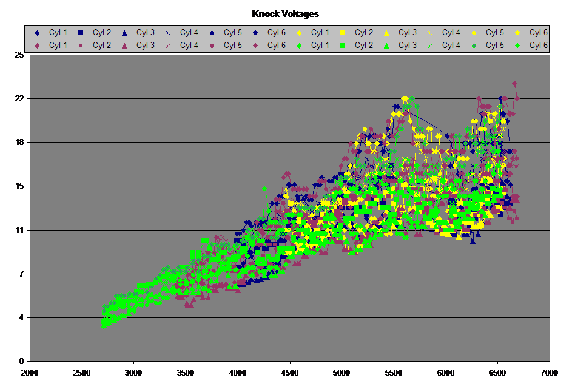Click the 3500 label on horizontal axis
This screenshot has height=392, width=572.
point(186,373)
